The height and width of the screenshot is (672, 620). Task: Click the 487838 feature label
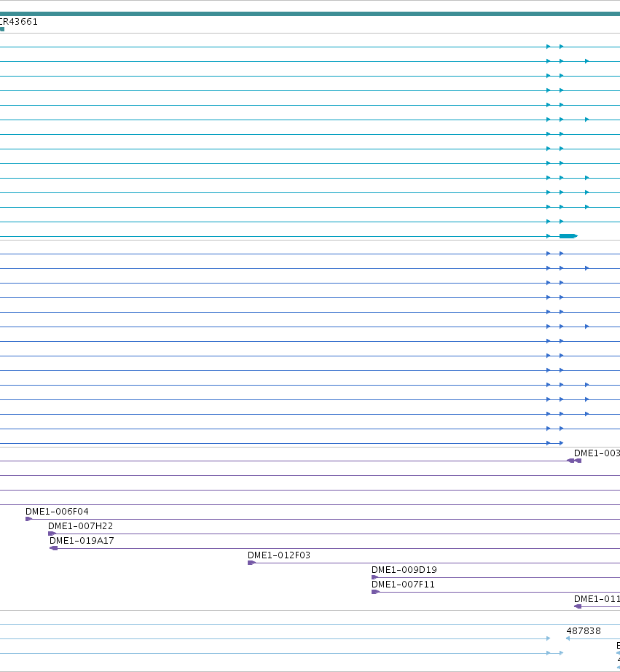pos(584,631)
